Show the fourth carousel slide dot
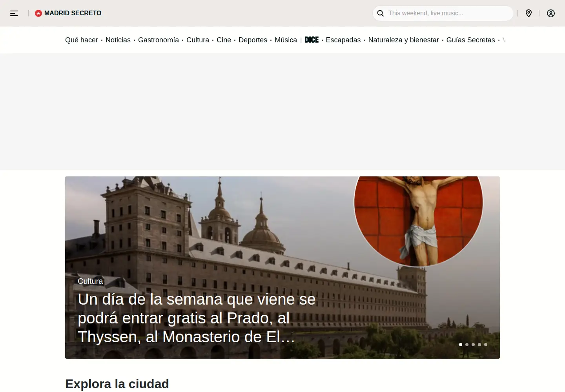 click(479, 345)
